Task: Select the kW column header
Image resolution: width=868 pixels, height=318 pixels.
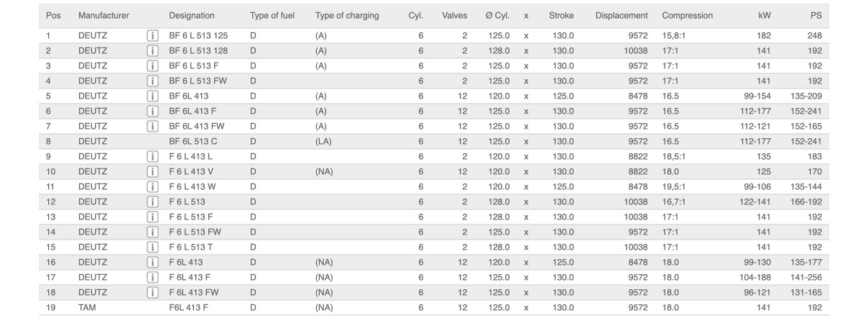Action: [764, 15]
